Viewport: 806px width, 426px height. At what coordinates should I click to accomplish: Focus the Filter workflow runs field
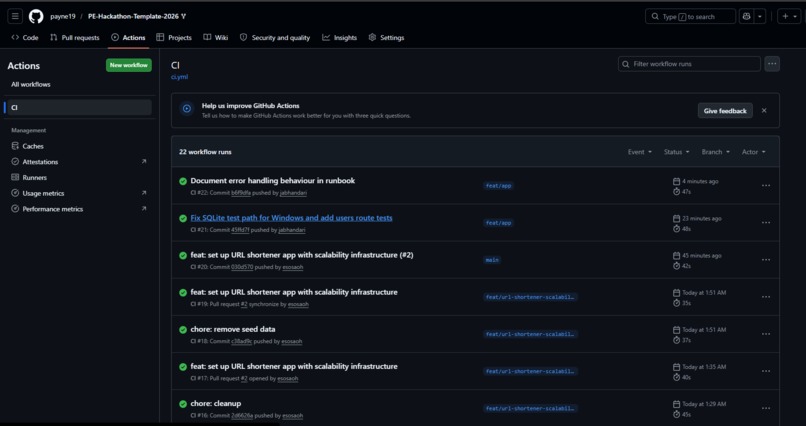689,64
